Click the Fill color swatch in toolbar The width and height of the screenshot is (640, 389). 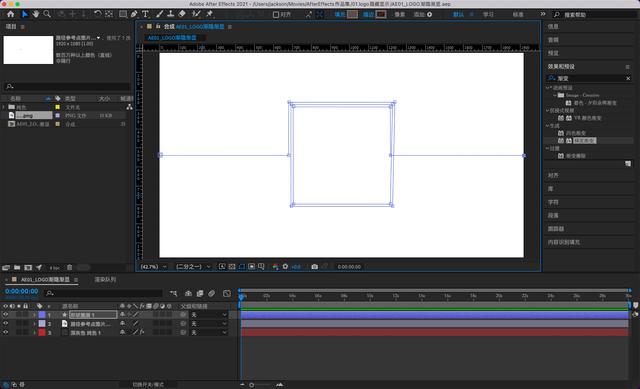pos(353,14)
